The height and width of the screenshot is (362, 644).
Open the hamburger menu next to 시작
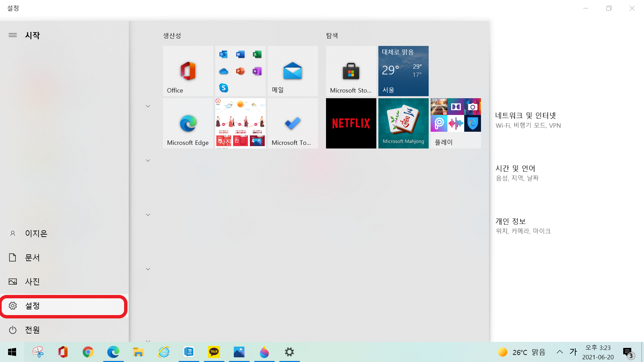[13, 35]
